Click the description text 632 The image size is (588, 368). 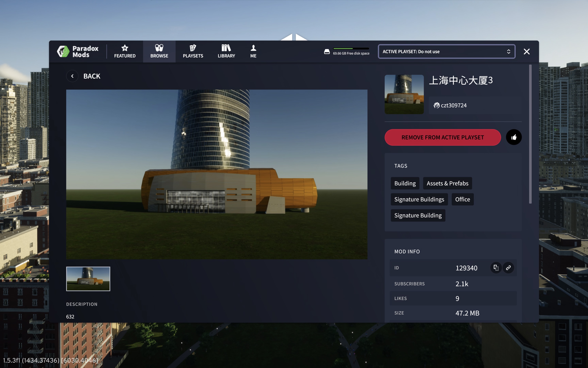pyautogui.click(x=70, y=317)
